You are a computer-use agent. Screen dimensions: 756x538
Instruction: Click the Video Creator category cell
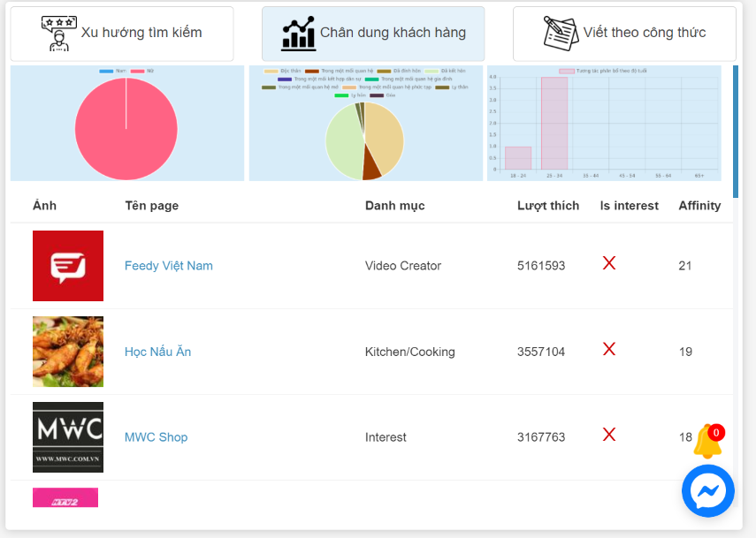coord(403,265)
